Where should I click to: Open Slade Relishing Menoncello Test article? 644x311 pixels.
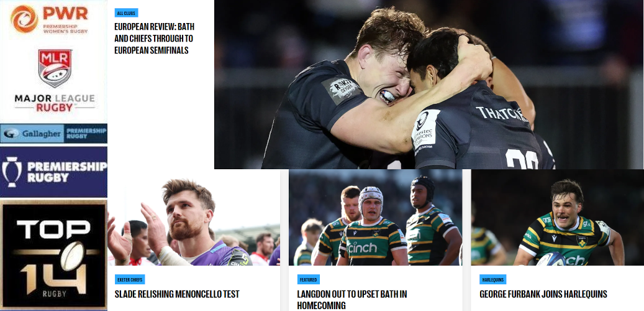[x=176, y=294]
